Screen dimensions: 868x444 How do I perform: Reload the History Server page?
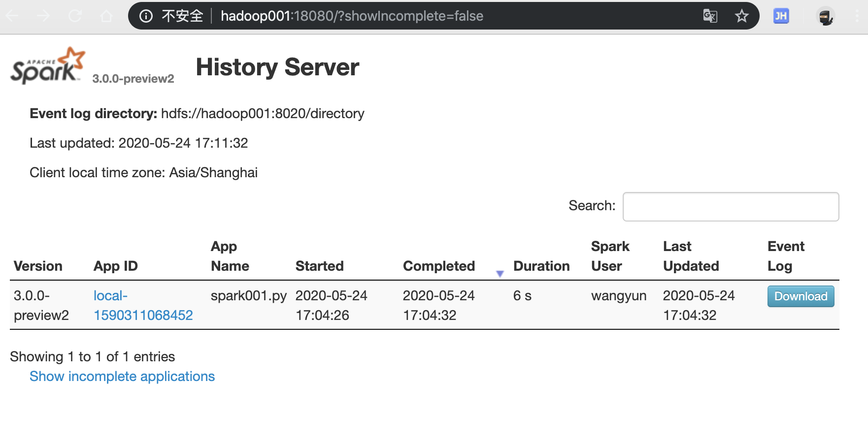coord(75,16)
